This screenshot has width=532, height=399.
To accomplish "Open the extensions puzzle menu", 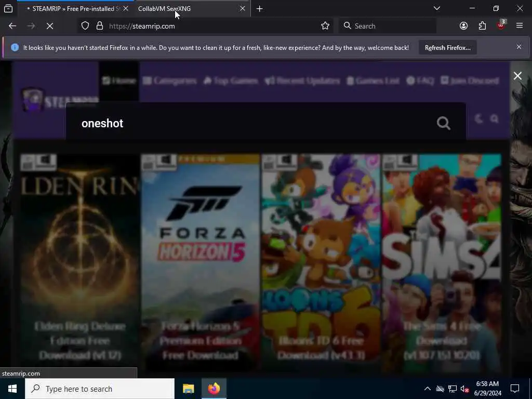I will (482, 26).
